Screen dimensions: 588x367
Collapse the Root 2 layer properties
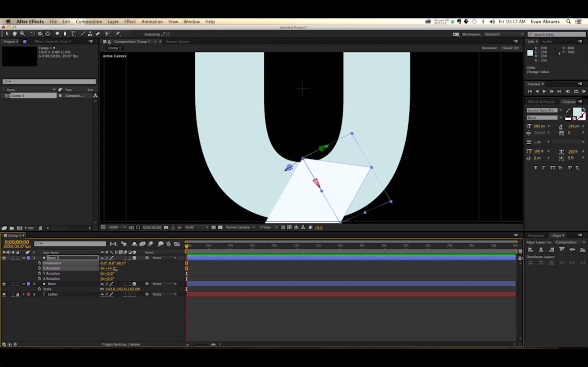pyautogui.click(x=24, y=258)
